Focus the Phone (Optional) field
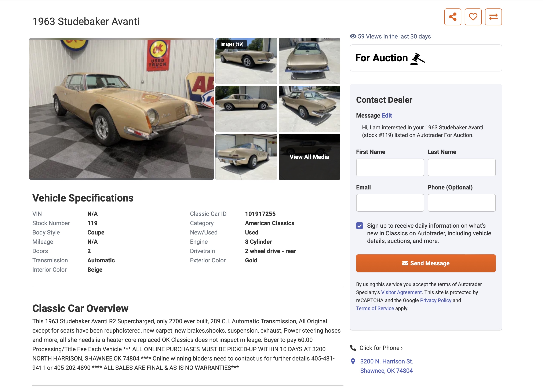 pos(461,203)
